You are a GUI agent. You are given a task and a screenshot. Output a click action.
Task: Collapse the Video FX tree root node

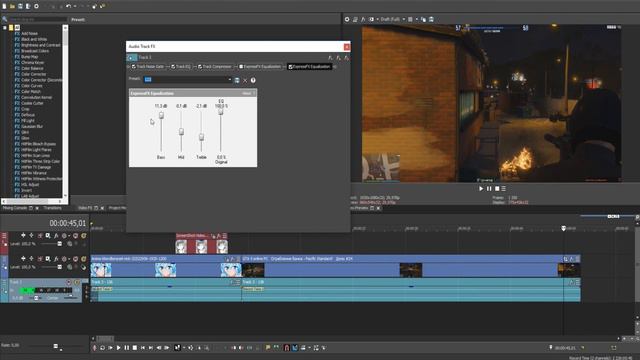click(x=4, y=28)
